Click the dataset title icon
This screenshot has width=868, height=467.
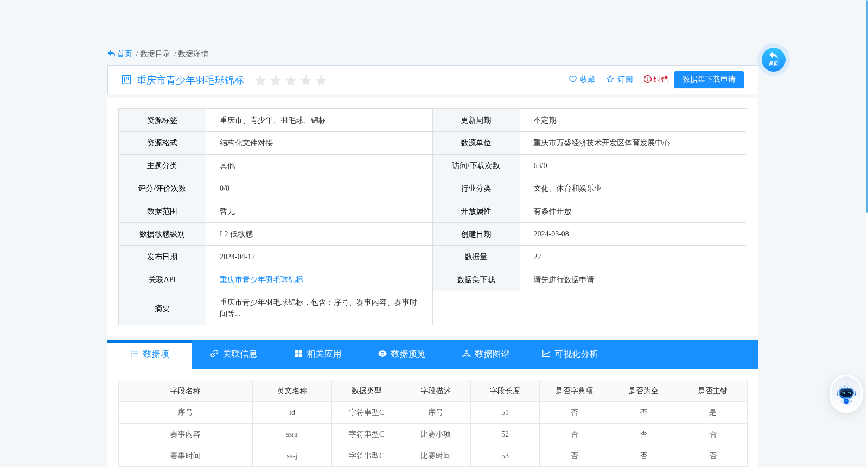coord(126,80)
